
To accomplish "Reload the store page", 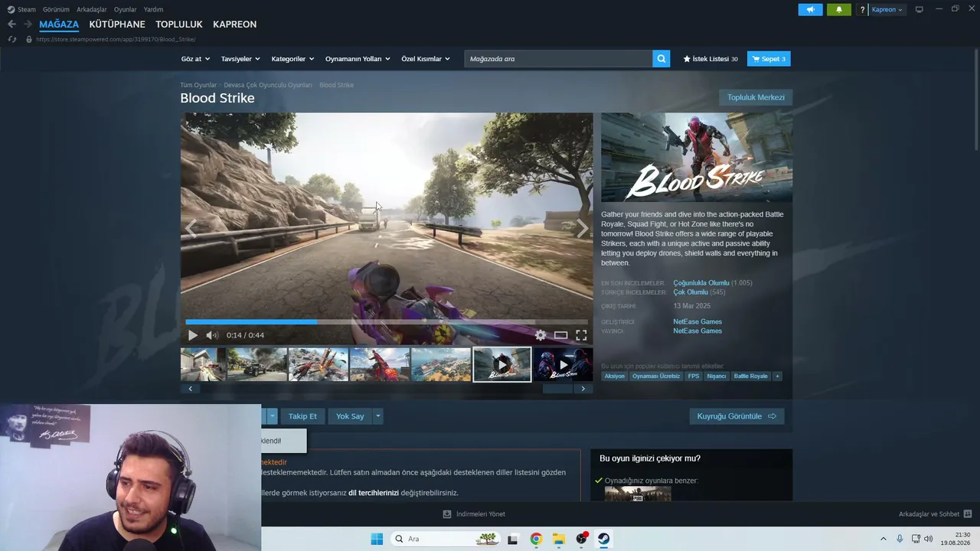I will [11, 39].
